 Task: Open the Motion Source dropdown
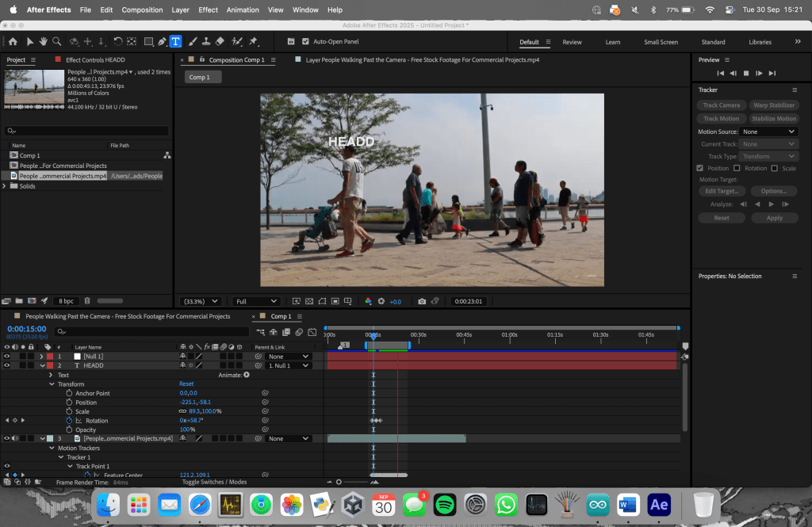(768, 132)
